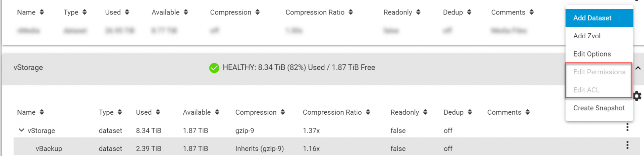This screenshot has width=644, height=156.
Task: Sort lower table by Compression Ratio arrows
Action: pyautogui.click(x=368, y=112)
